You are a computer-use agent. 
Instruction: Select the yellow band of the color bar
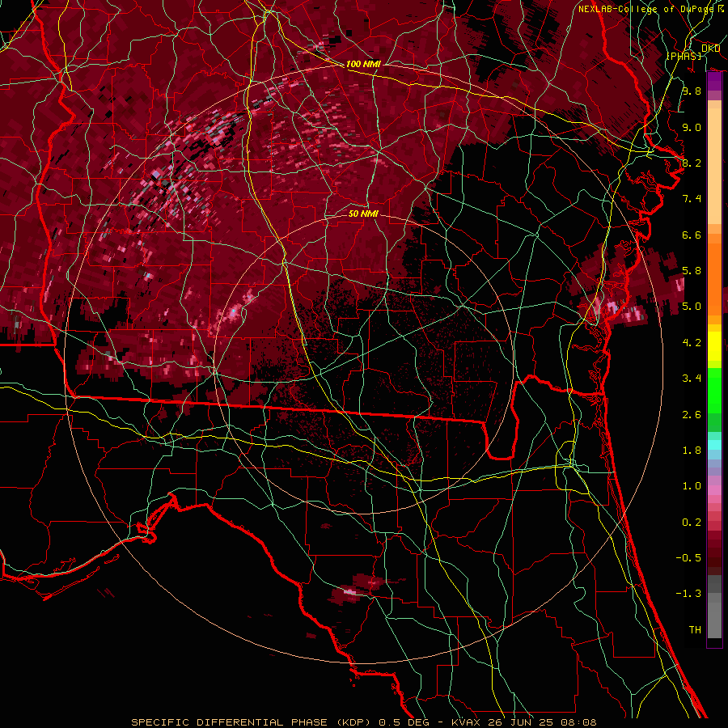[x=714, y=346]
